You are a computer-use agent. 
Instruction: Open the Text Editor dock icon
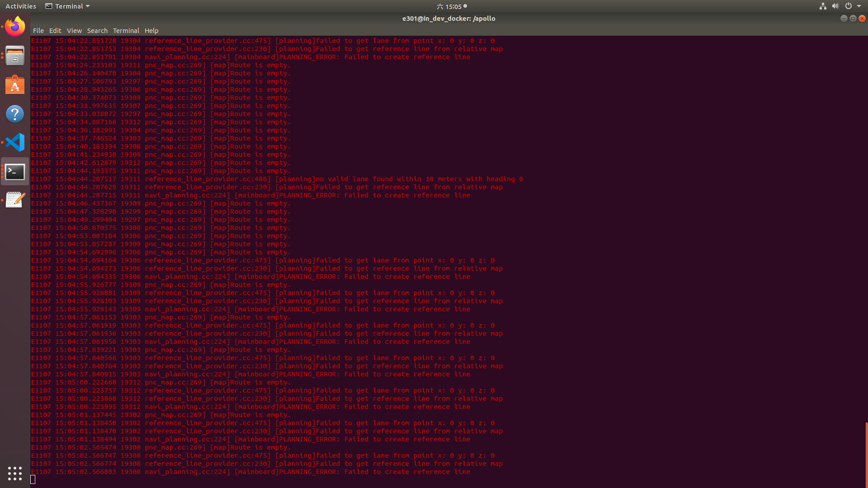(15, 200)
